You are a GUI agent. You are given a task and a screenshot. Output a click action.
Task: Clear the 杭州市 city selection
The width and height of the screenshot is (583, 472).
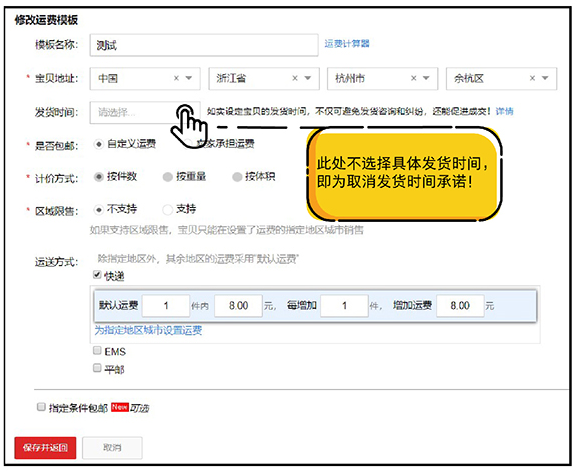414,78
